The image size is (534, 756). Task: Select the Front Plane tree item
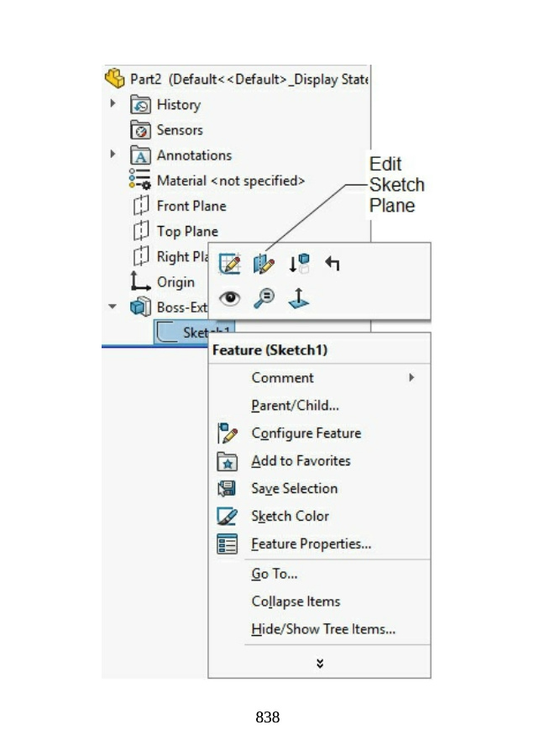point(191,206)
